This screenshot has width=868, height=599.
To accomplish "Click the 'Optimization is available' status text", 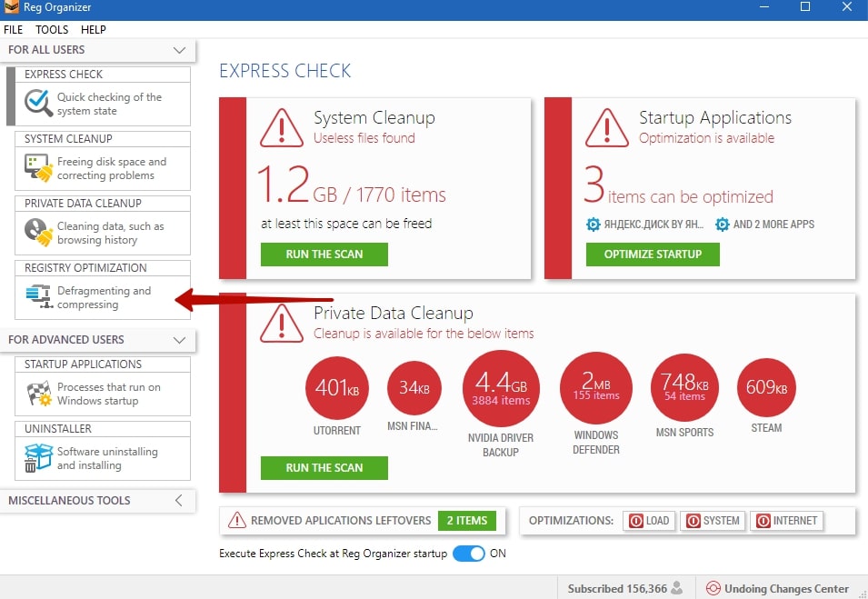I will click(x=706, y=138).
